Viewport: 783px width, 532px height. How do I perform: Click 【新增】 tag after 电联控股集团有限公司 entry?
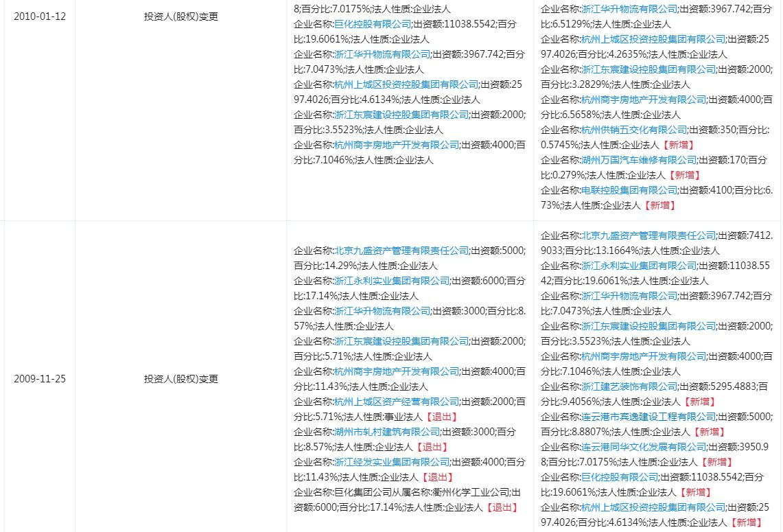coord(659,205)
